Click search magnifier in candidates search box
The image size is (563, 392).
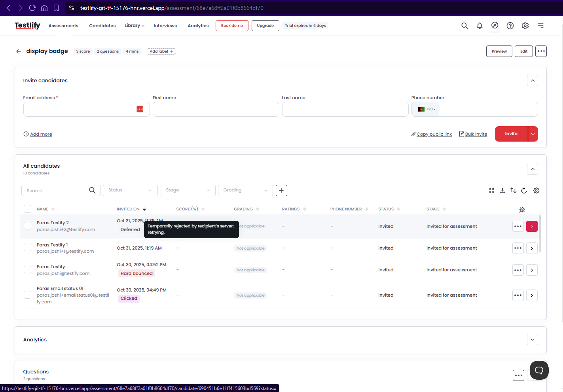[x=92, y=190]
